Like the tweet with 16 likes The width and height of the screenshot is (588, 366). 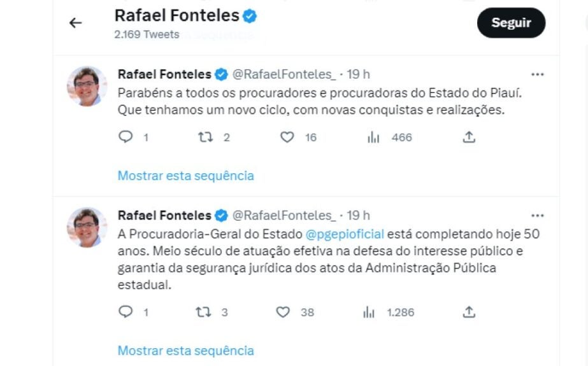point(287,137)
